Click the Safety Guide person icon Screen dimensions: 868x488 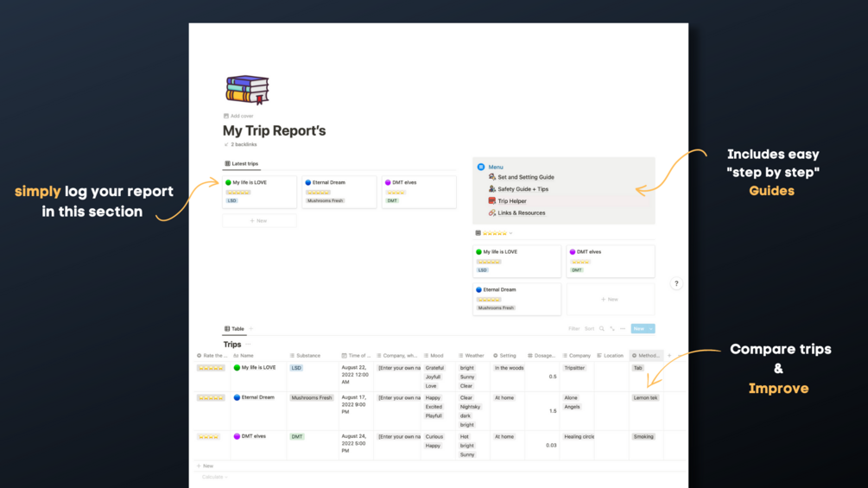(x=491, y=189)
